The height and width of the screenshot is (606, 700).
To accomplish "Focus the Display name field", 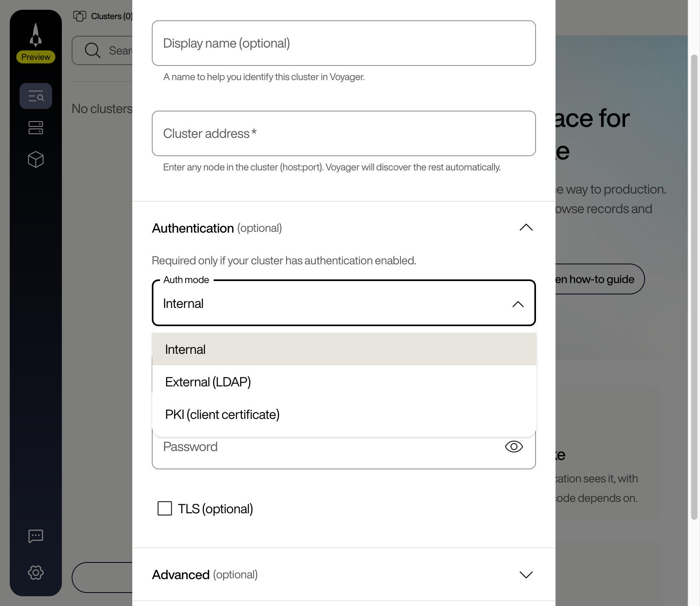I will click(x=344, y=43).
